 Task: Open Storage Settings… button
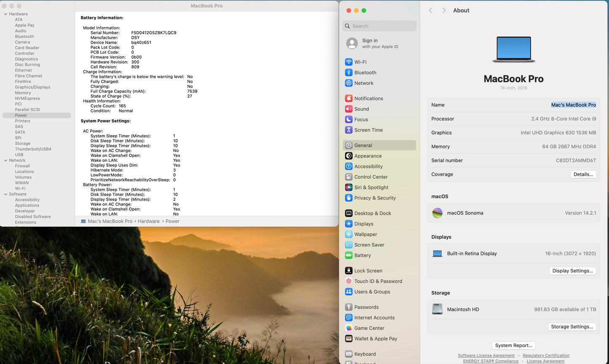click(x=572, y=327)
